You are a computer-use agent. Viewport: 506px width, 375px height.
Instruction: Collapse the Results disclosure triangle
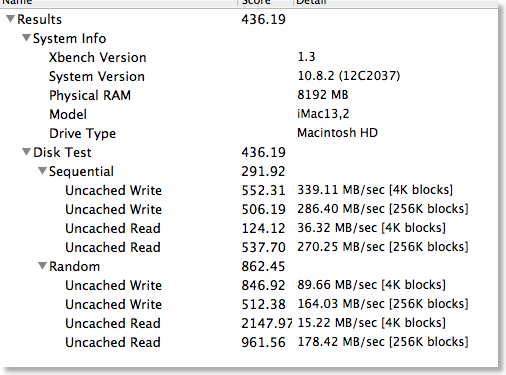click(x=10, y=19)
